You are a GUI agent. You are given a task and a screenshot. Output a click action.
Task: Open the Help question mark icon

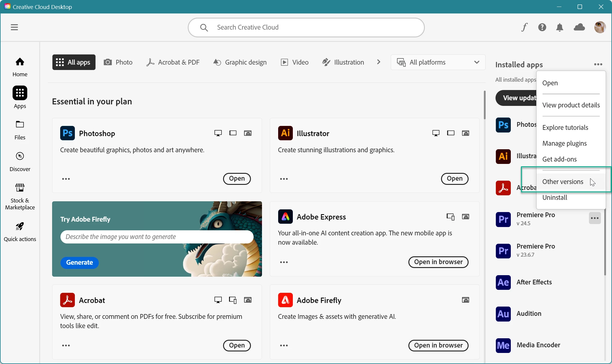[x=542, y=27]
